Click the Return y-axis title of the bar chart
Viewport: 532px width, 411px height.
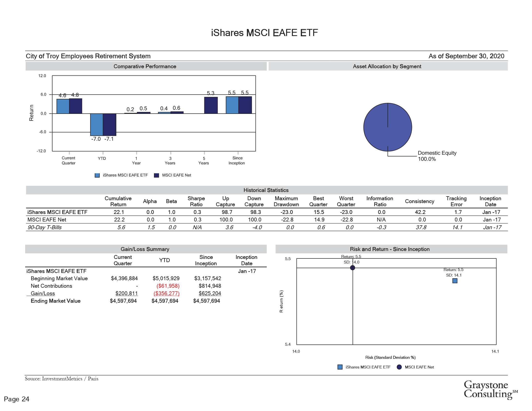click(31, 113)
